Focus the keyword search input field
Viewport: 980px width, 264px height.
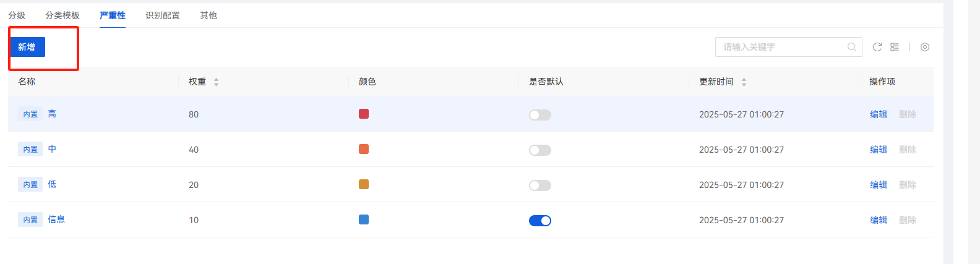[x=783, y=47]
